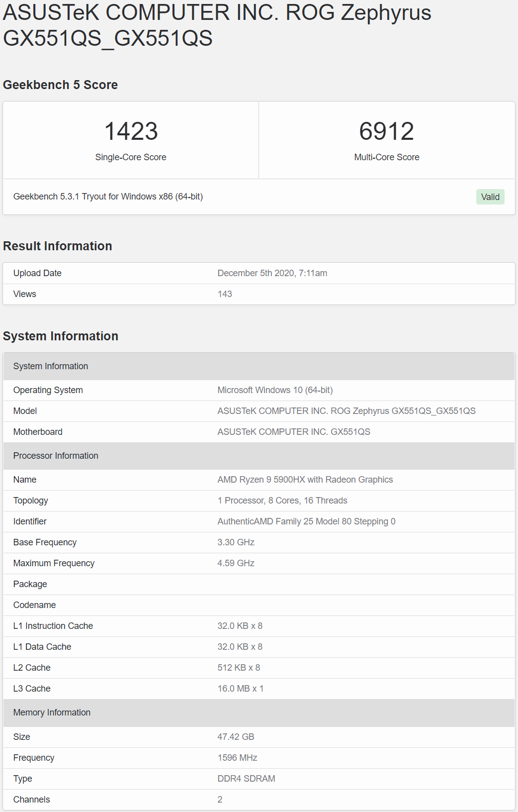Click the 1423 single-core score

131,131
